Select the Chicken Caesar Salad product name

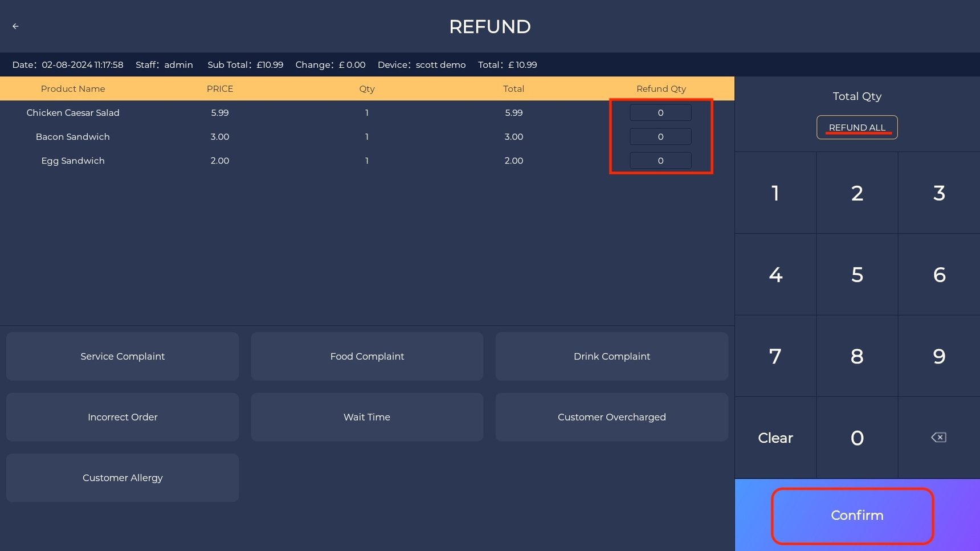[73, 113]
